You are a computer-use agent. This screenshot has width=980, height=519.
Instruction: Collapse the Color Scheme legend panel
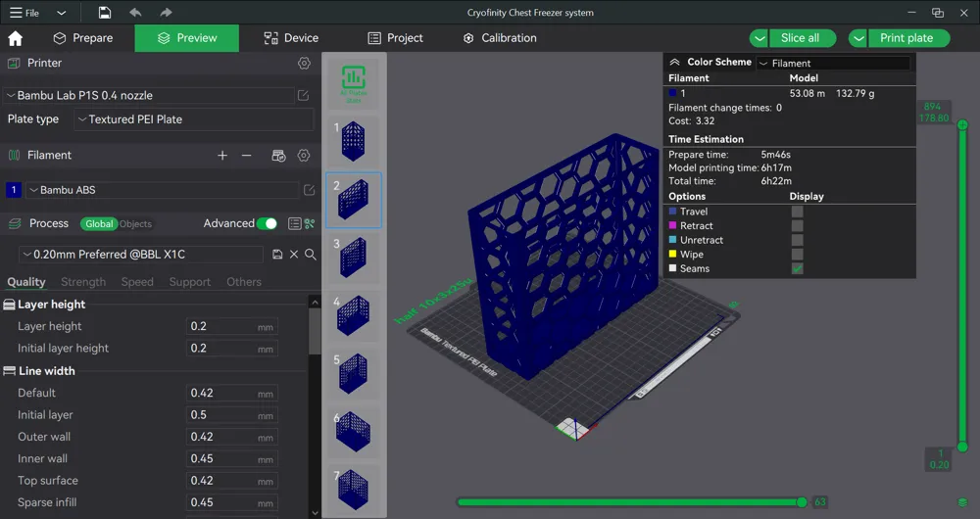click(x=674, y=62)
